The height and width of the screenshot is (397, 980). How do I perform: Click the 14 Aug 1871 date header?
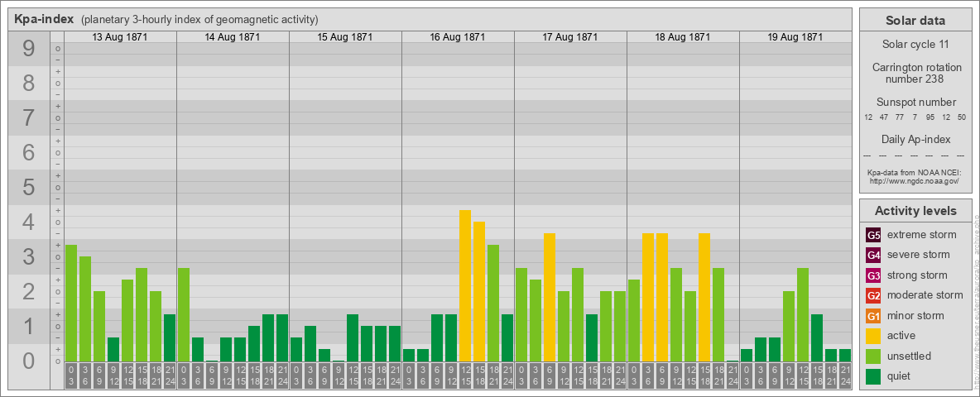tap(233, 37)
